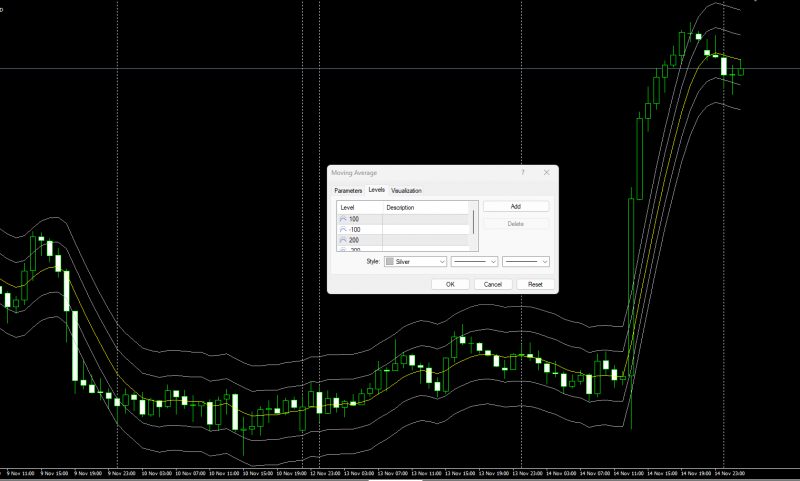Image resolution: width=800 pixels, height=481 pixels.
Task: Click the 13 Nov 11:00 time label
Action: [x=426, y=473]
